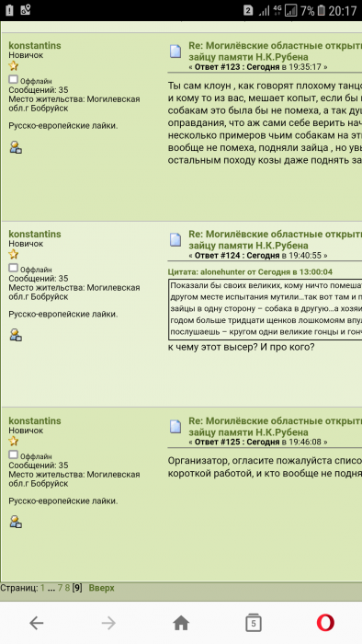Screen dimensions: 362x644
Task: Go back with the browser back arrow
Action: tap(37, 624)
